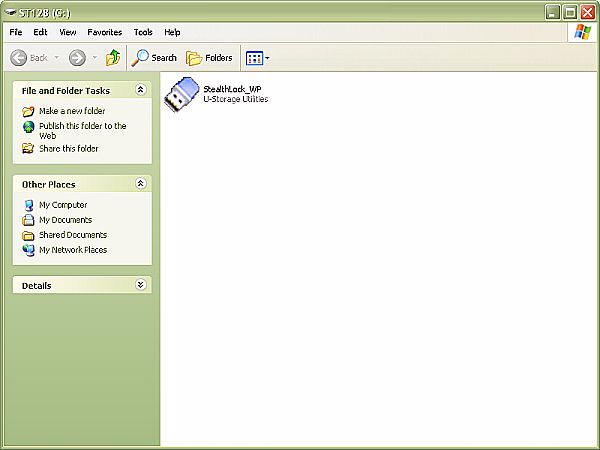Click Share this folder link

click(68, 149)
